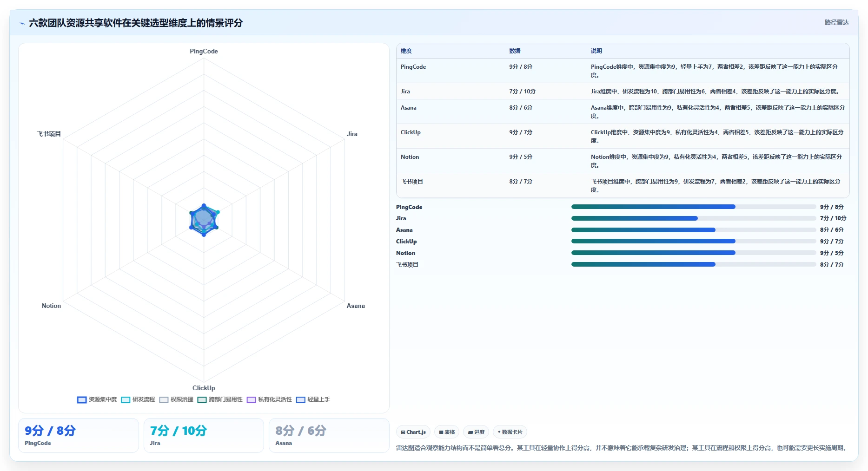Click the ClickUp progress bar
The image size is (868, 471).
[x=694, y=241]
